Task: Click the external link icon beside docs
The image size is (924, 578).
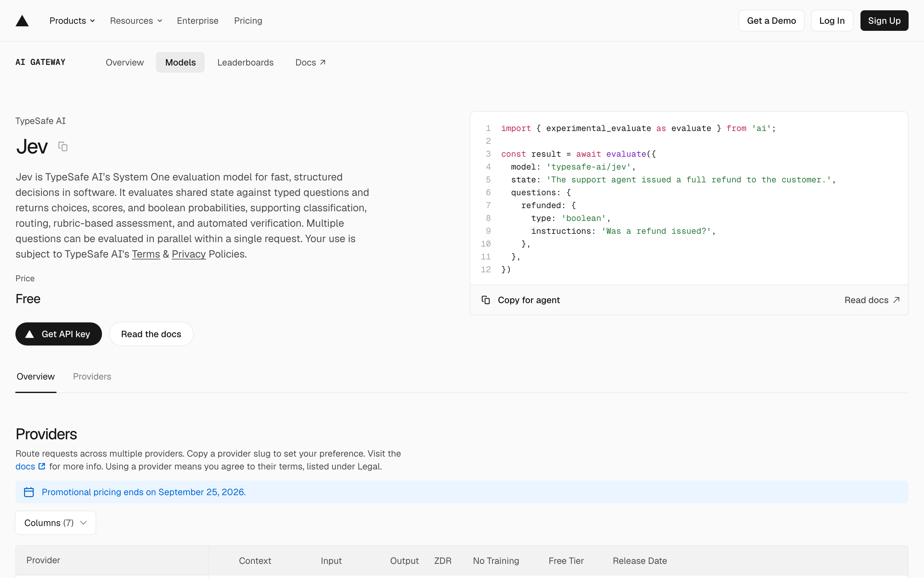Action: click(x=42, y=466)
